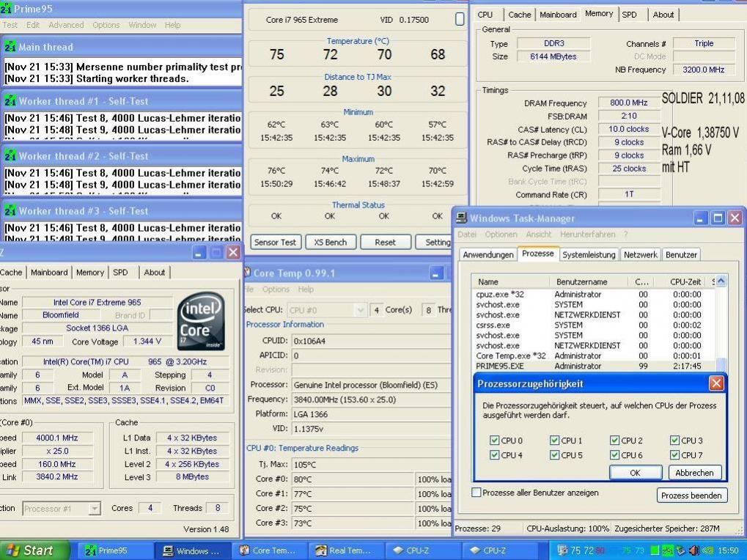Toggle CPU 7 affinity checkbox
The height and width of the screenshot is (560, 747).
674,455
